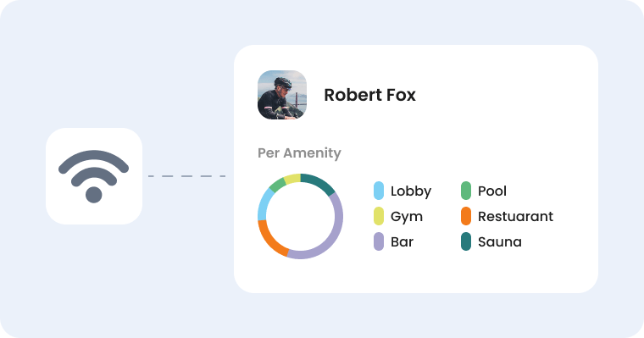Click the purple Bar segment of donut chart

point(335,236)
